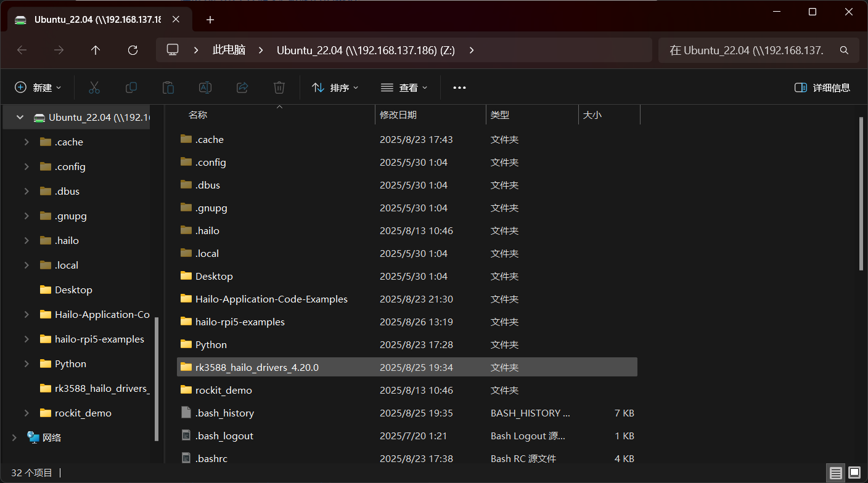Open the 新建 (New) dropdown
Screen dimensions: 868x483
tap(38, 87)
